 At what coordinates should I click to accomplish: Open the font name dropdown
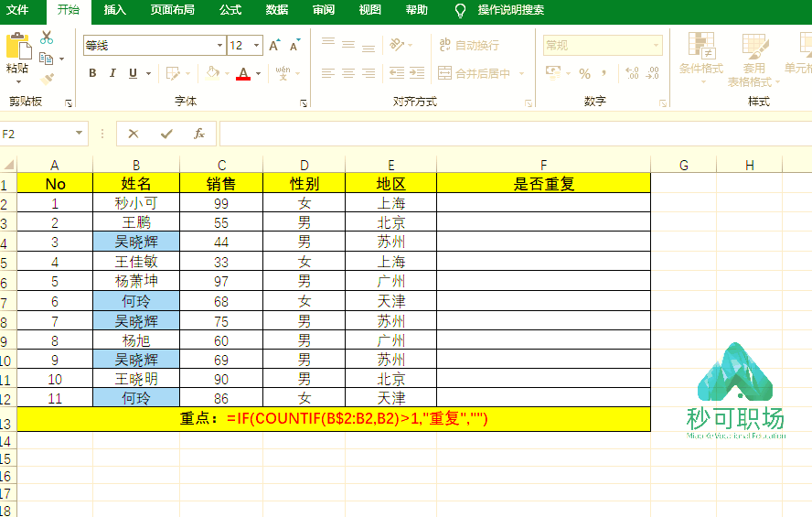click(219, 46)
